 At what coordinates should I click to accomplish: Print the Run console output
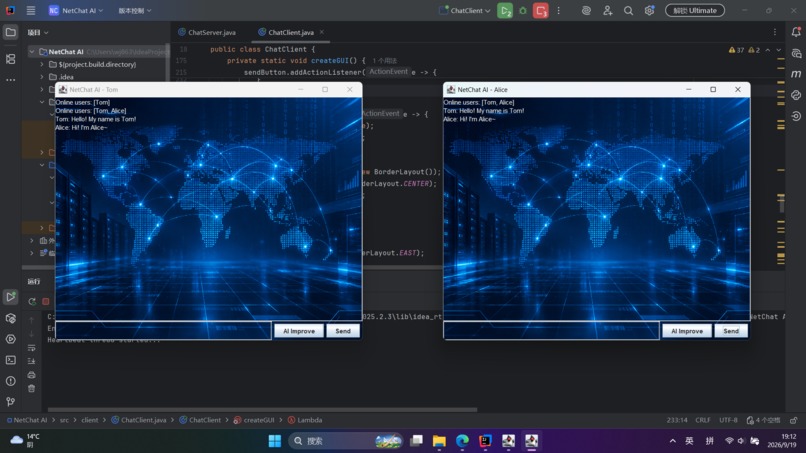(x=31, y=375)
